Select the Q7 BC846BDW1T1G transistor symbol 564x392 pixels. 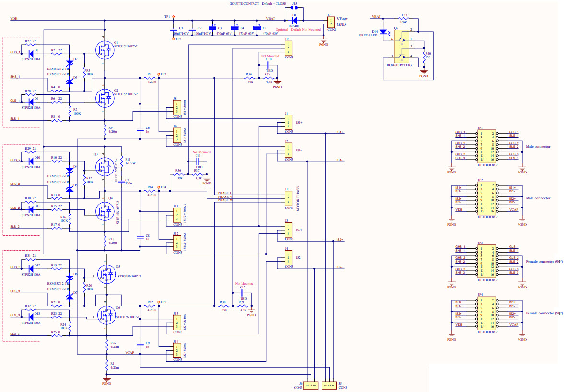(403, 48)
